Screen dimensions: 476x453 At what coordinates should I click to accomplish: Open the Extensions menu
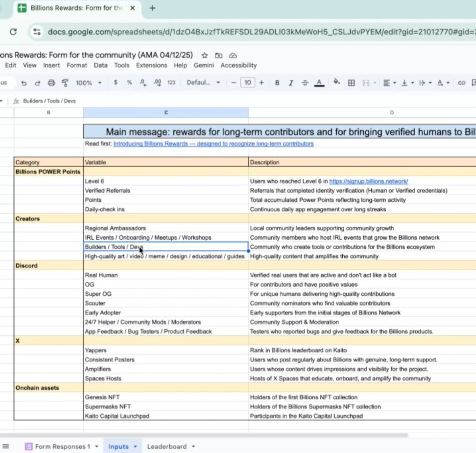point(152,65)
